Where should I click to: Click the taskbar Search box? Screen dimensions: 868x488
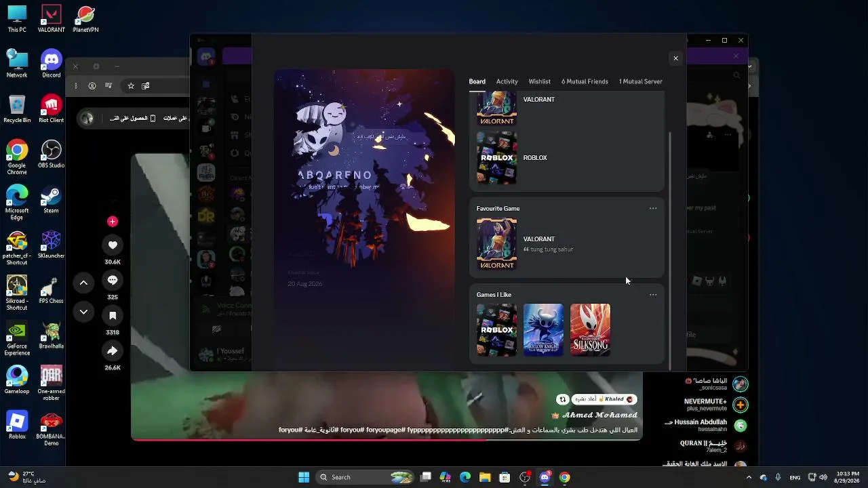(365, 477)
